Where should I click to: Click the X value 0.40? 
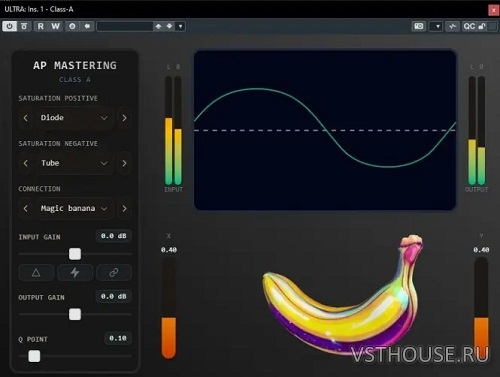[x=169, y=250]
